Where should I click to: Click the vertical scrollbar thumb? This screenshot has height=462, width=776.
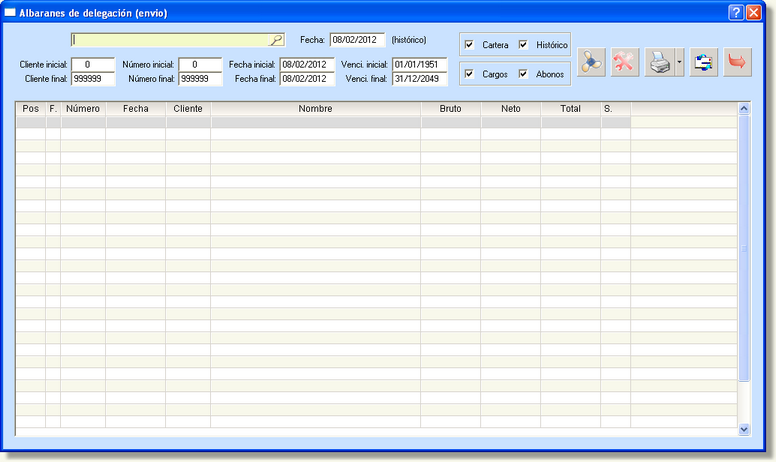click(x=744, y=248)
